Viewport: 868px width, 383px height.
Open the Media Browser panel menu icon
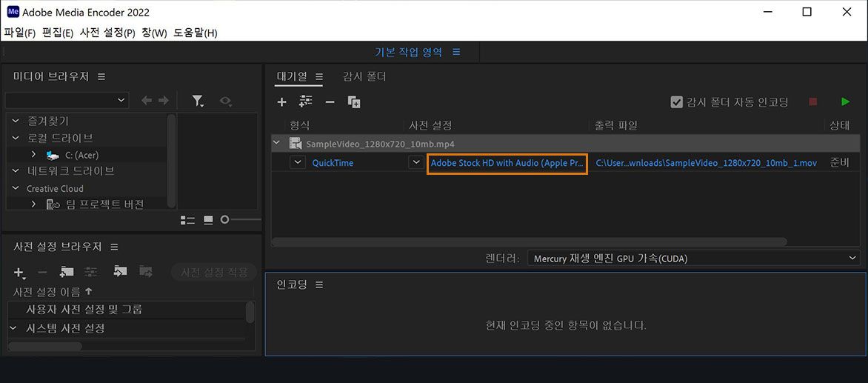tap(101, 76)
